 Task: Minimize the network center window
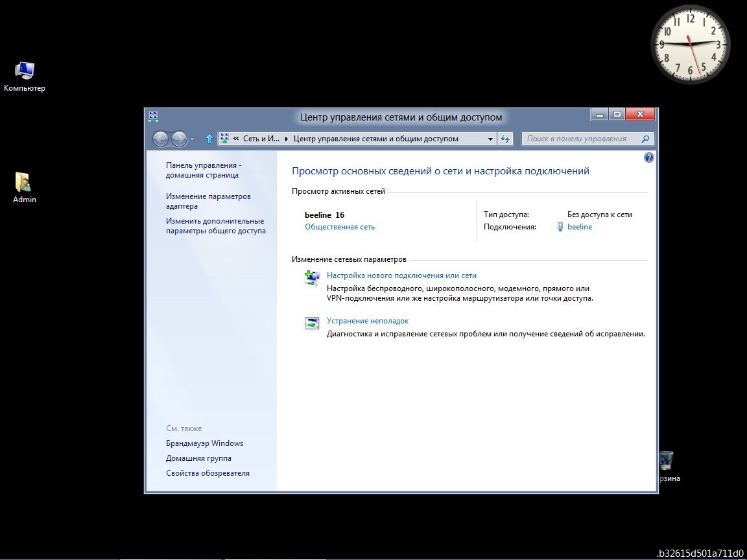pyautogui.click(x=600, y=114)
